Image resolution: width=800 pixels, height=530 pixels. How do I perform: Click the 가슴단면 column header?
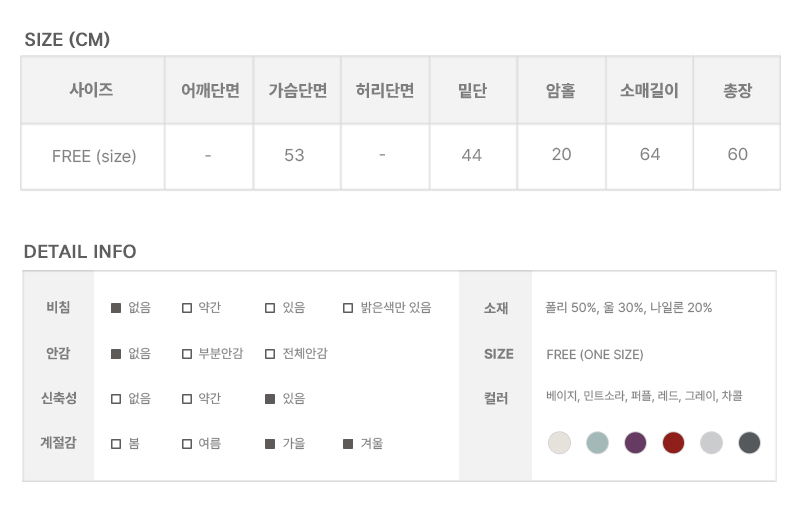pos(297,90)
